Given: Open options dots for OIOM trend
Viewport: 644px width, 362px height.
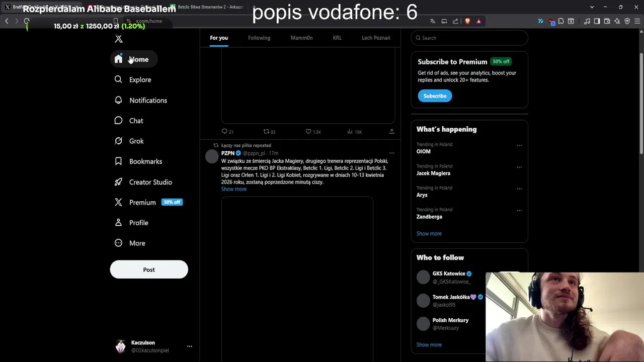Looking at the screenshot, I should click(x=519, y=145).
